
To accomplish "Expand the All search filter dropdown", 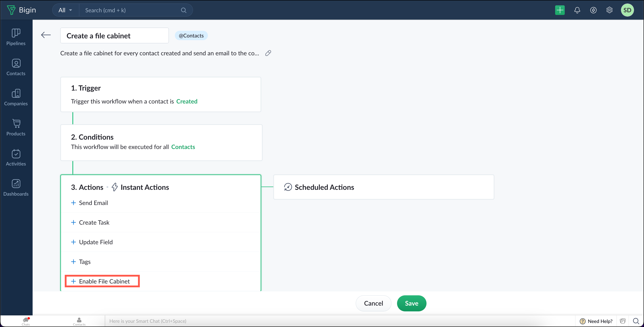I will [65, 10].
